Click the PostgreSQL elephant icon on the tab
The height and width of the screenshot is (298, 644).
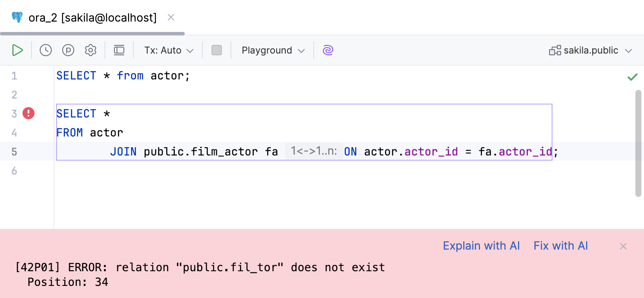(17, 17)
